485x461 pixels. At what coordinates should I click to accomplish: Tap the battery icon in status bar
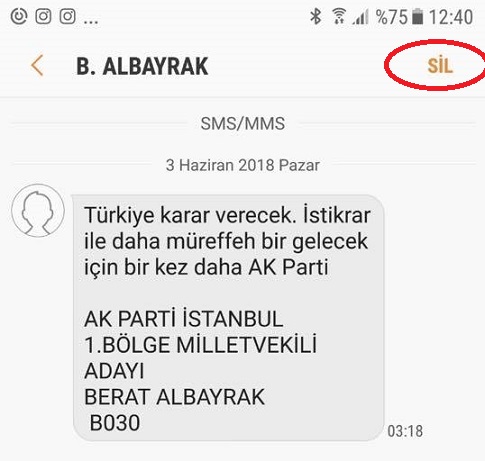417,17
